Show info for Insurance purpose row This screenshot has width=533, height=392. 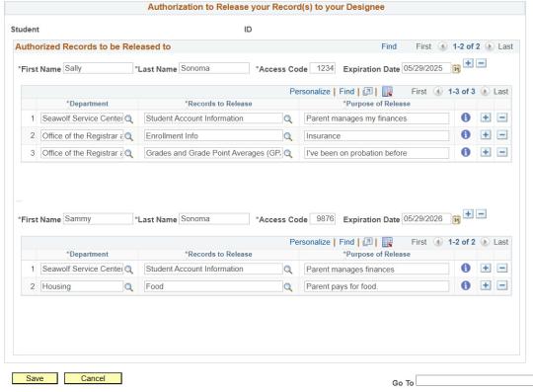(466, 134)
